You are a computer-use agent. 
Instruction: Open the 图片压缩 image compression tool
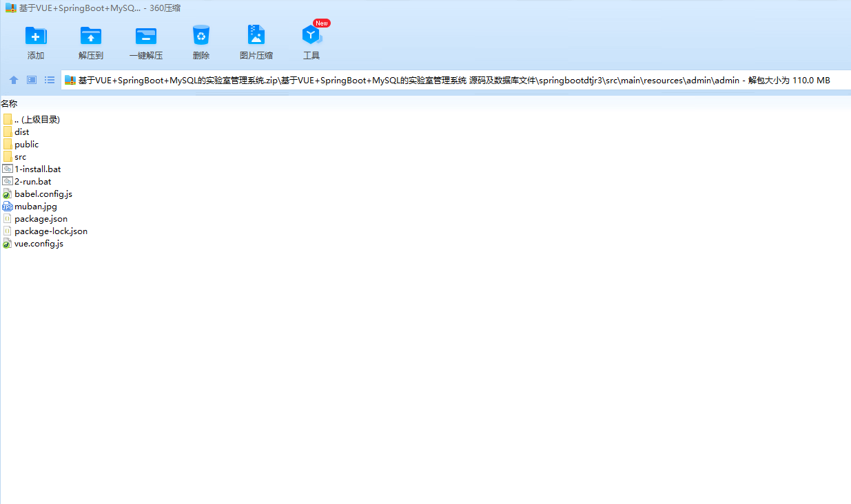coord(256,35)
